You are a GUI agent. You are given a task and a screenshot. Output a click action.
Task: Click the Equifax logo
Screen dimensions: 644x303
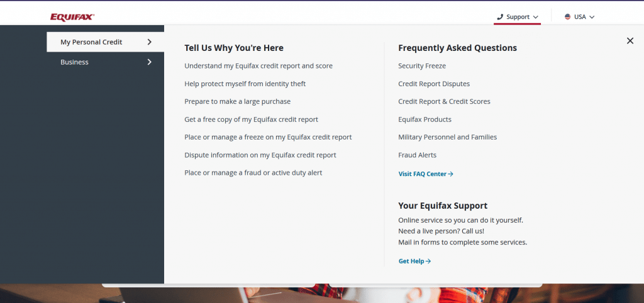pyautogui.click(x=72, y=17)
